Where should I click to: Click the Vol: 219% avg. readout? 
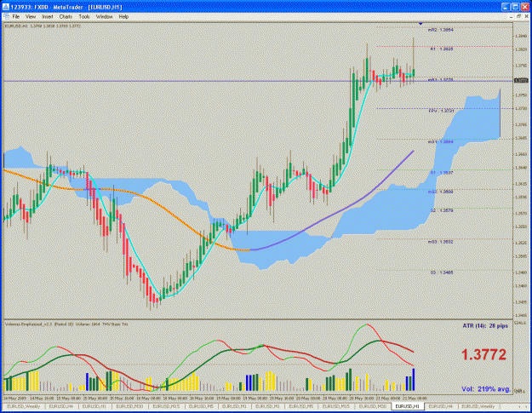point(486,389)
